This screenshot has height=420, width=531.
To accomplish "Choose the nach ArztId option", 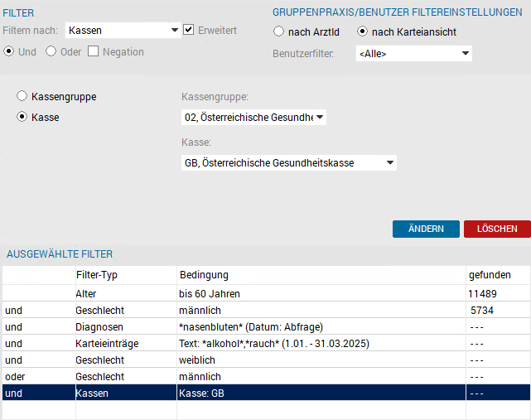I will coord(278,31).
